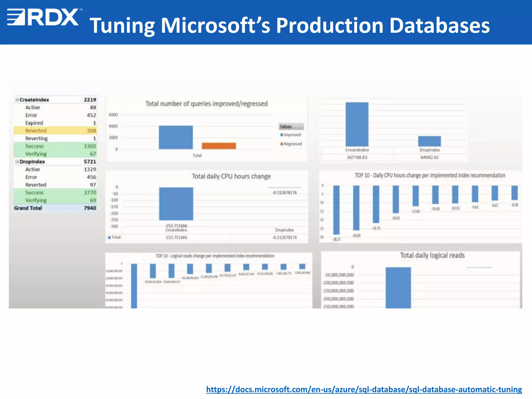Select the highlighted Reverted 308 row
The image size is (532, 399).
55,130
